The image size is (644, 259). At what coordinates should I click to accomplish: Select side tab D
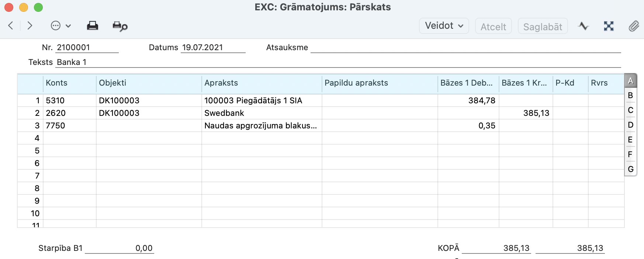tap(630, 125)
